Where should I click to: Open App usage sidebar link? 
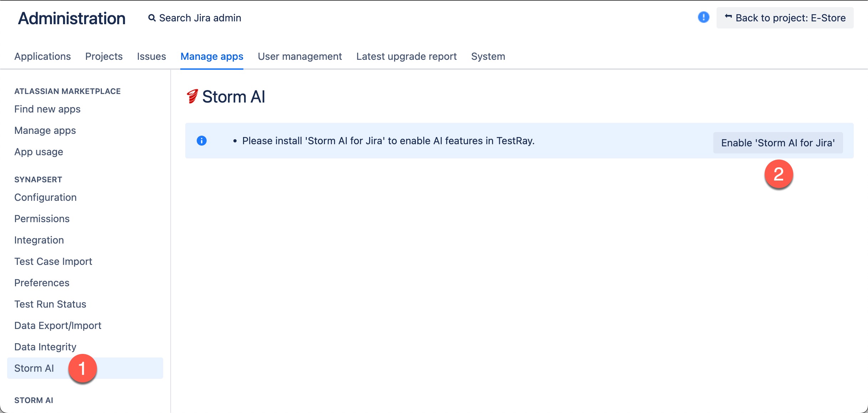tap(38, 152)
